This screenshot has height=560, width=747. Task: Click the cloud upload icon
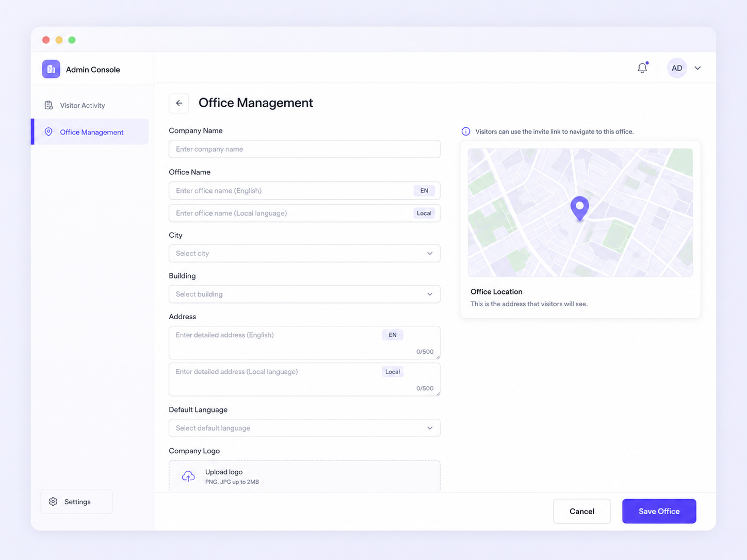(x=188, y=476)
